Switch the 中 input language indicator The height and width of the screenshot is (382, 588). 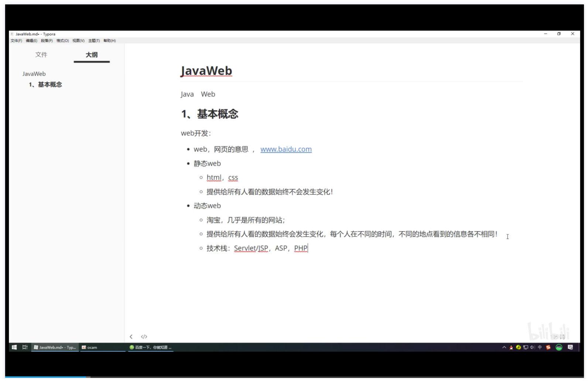(540, 347)
